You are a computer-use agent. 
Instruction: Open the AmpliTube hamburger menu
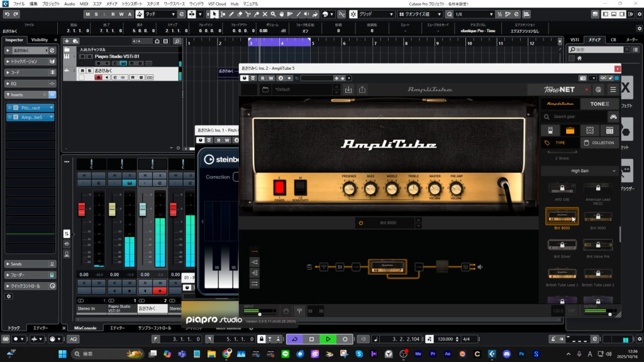pyautogui.click(x=613, y=90)
